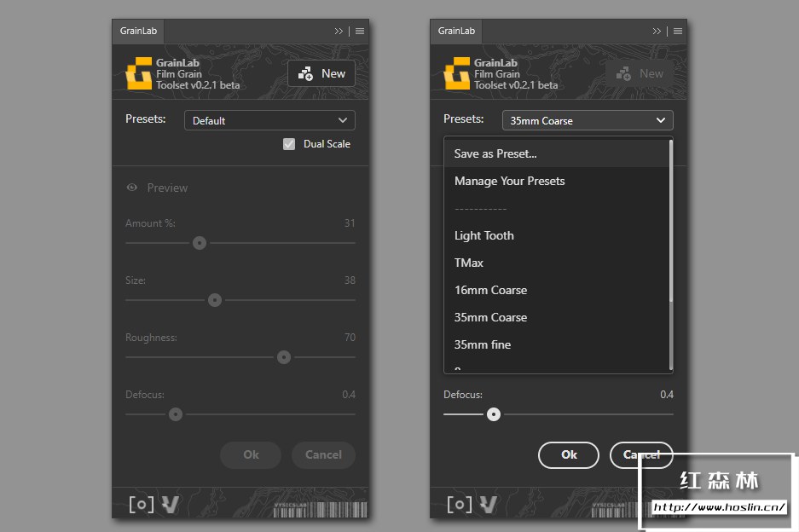Viewport: 799px width, 532px height.
Task: Toggle the Dual Scale checkbox
Action: pos(289,144)
